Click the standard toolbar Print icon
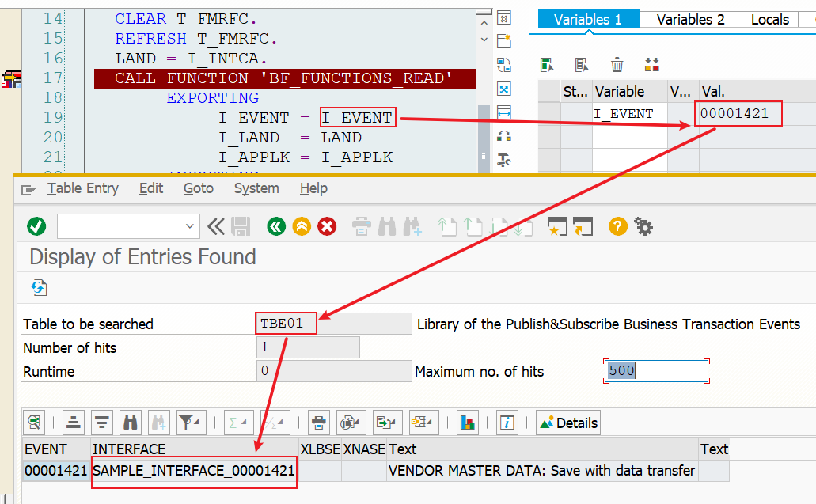This screenshot has width=816, height=504. point(362,226)
